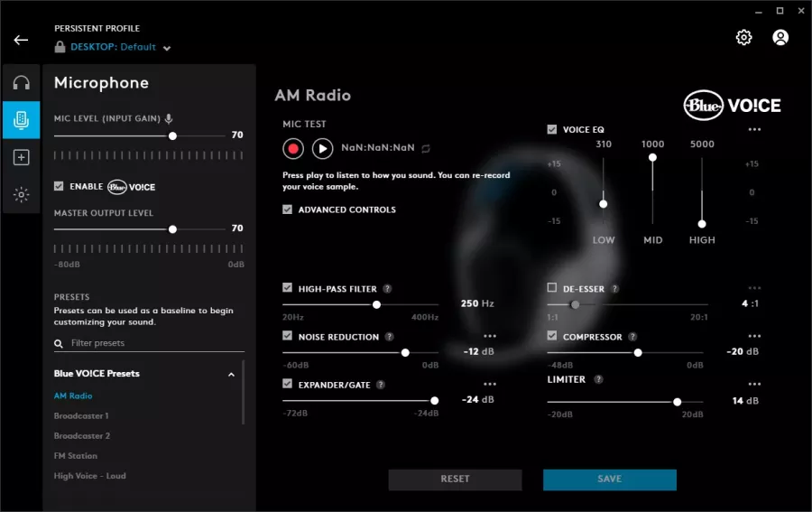Show help for Limiter

(598, 379)
